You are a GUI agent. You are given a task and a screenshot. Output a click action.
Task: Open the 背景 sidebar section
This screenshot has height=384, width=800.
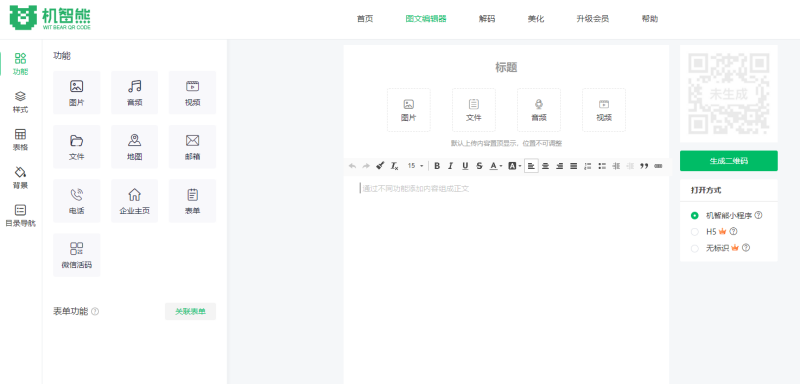tap(20, 177)
